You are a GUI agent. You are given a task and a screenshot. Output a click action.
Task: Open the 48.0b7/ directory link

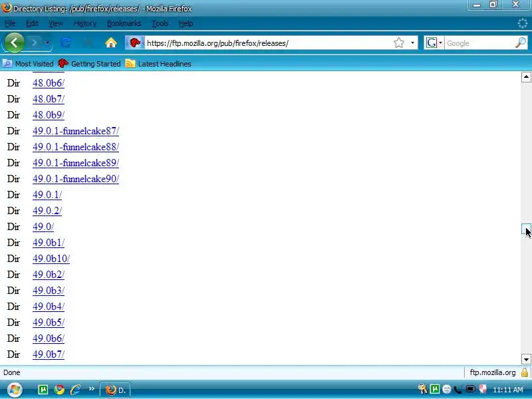tap(49, 99)
